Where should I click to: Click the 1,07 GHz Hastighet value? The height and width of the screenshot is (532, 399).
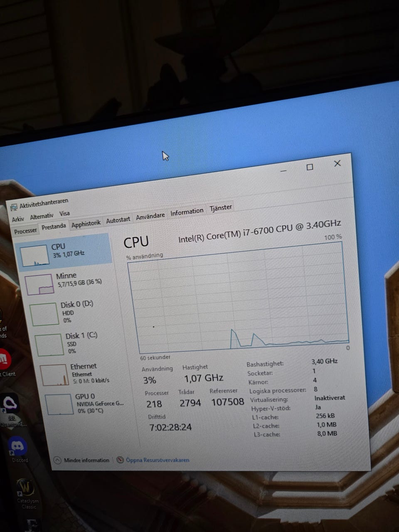click(204, 378)
